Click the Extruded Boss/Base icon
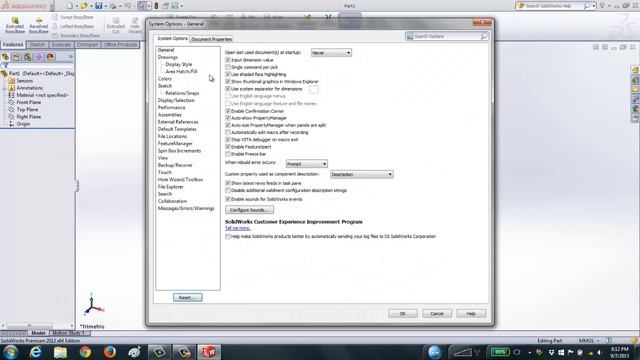Viewport: 640px width, 360px height. (x=15, y=21)
